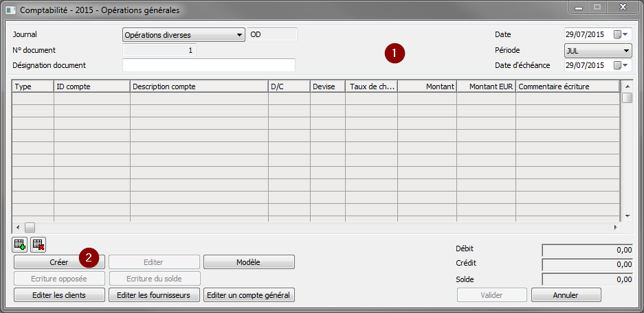The width and height of the screenshot is (644, 313).
Task: Click the first empty cell under Type
Action: point(32,99)
